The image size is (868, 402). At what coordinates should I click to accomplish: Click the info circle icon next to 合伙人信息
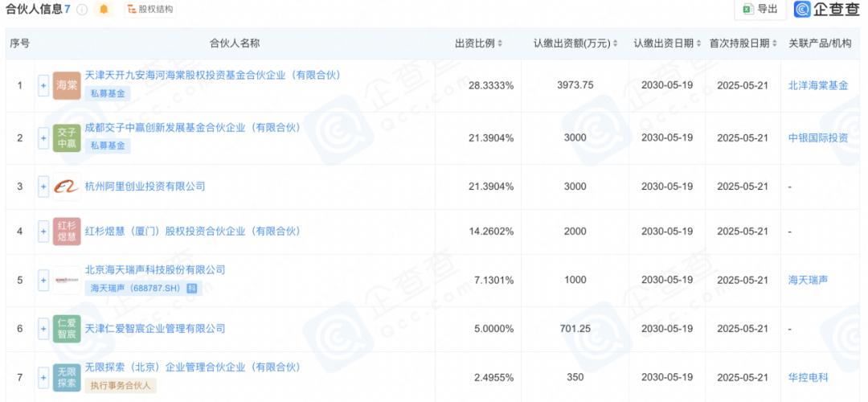(x=82, y=10)
